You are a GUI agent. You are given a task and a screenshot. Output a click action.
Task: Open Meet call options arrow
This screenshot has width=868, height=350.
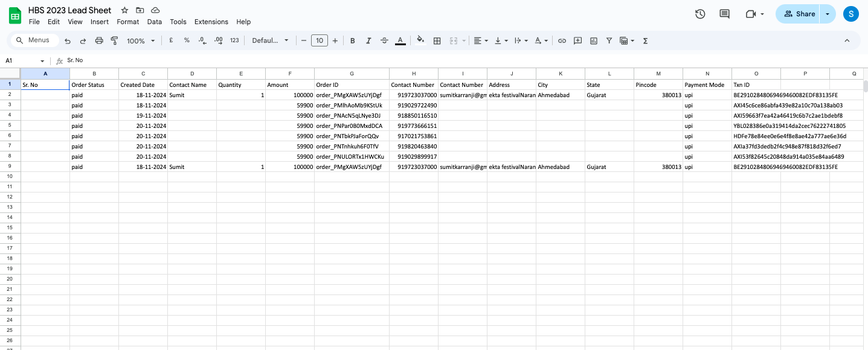[x=762, y=14]
